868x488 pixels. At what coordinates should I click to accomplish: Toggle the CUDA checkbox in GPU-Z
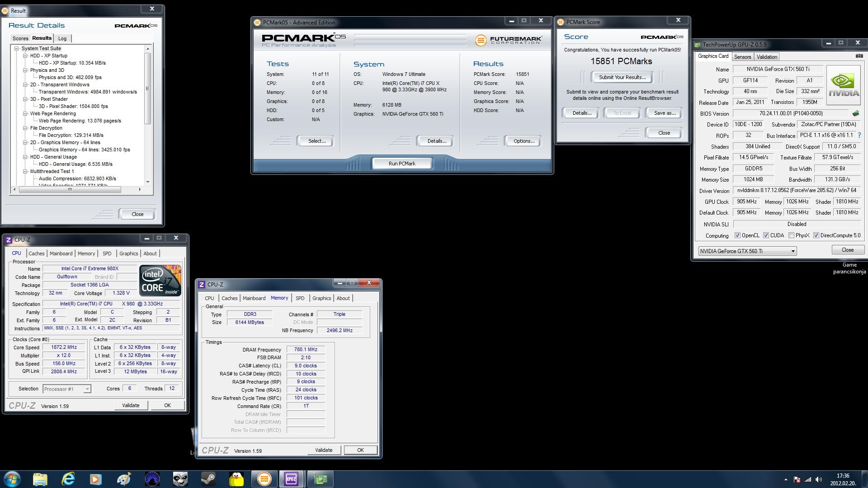pos(766,235)
